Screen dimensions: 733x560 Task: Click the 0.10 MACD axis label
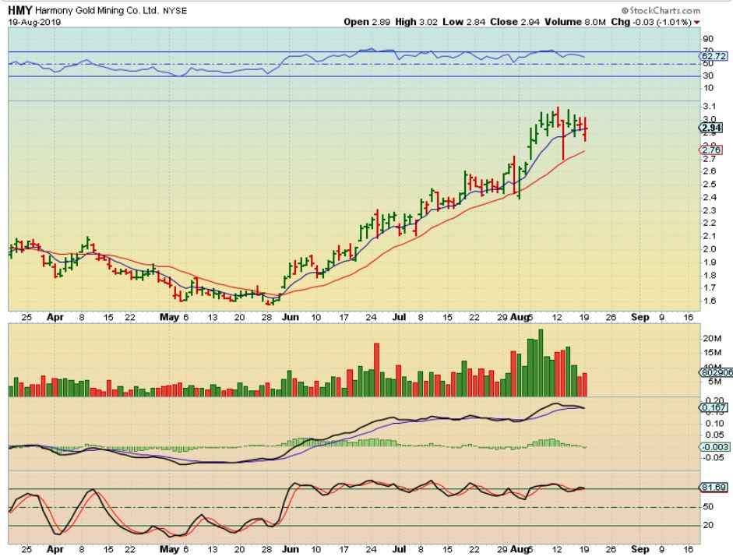tap(714, 424)
